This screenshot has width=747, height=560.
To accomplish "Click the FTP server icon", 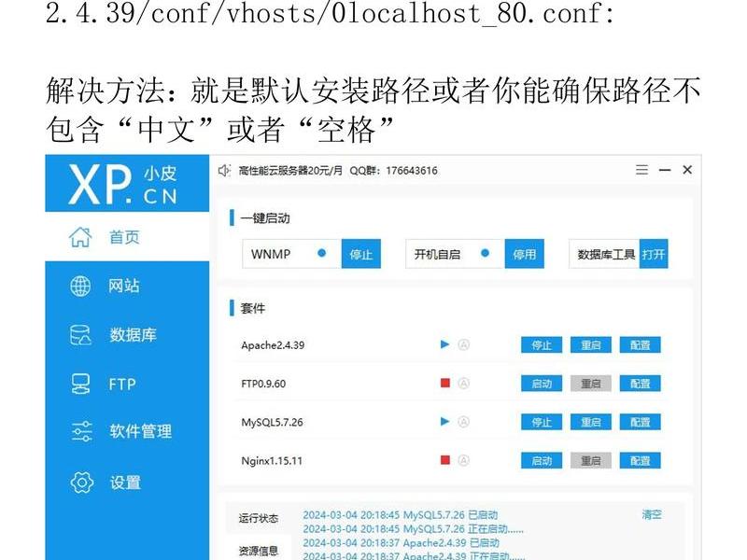I will pos(80,384).
